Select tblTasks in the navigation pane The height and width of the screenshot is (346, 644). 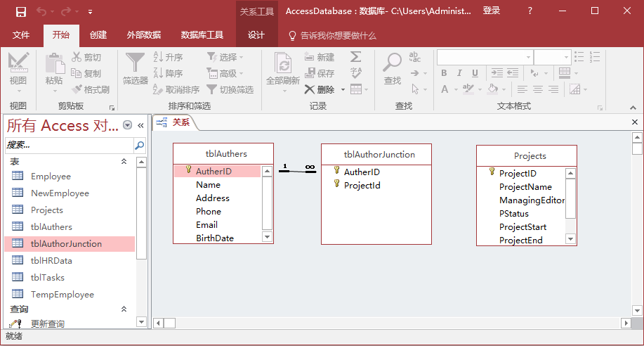[x=48, y=278]
